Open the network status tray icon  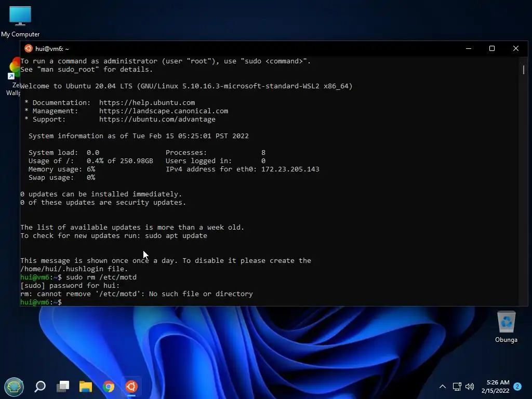tap(457, 387)
